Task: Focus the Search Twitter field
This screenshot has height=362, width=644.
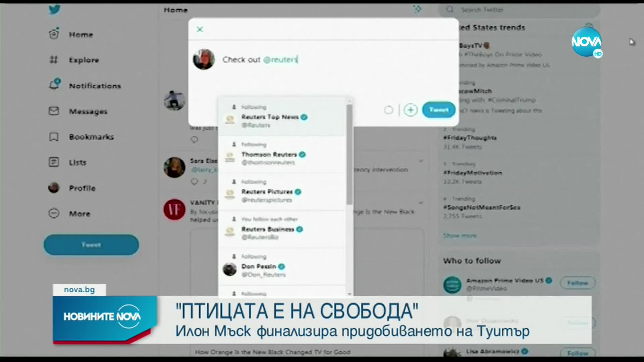Action: [519, 10]
